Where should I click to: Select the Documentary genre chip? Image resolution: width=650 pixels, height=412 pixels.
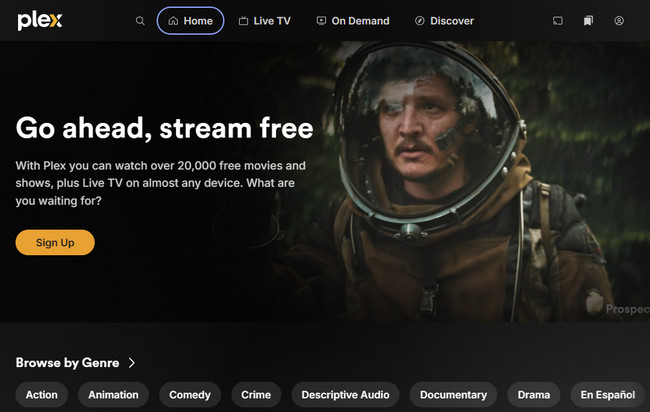click(x=454, y=395)
